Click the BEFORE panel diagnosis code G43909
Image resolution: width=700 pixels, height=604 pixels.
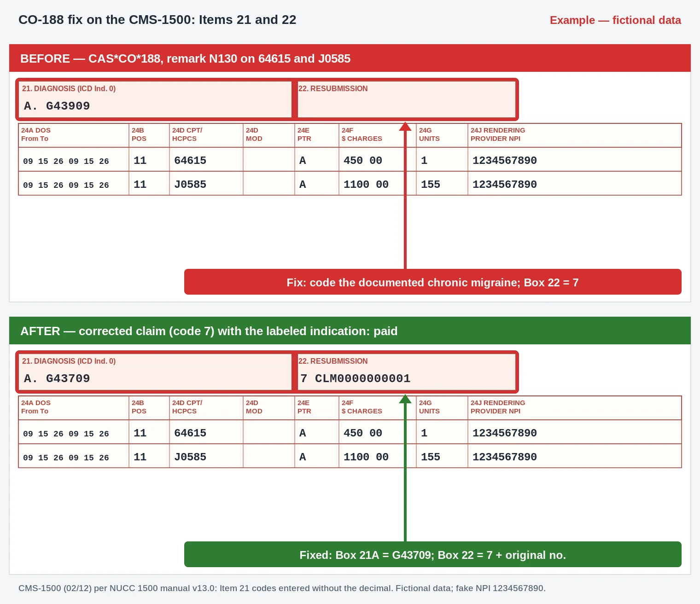[x=68, y=106]
